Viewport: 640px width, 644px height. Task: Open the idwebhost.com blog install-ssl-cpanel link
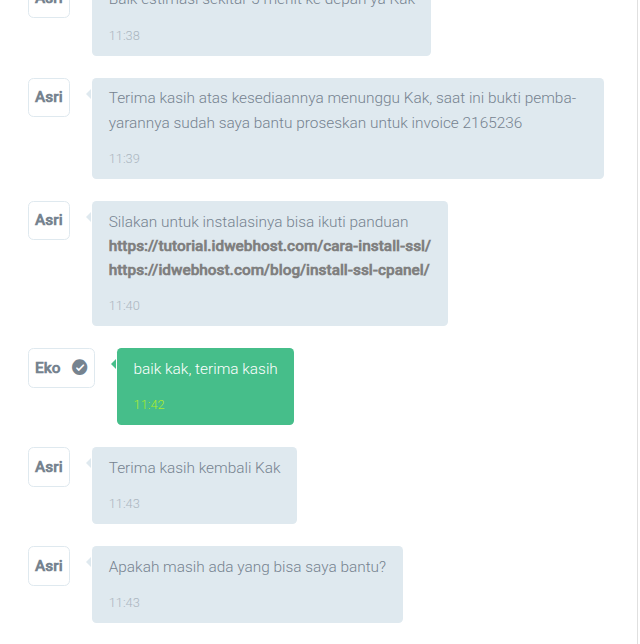pyautogui.click(x=269, y=270)
